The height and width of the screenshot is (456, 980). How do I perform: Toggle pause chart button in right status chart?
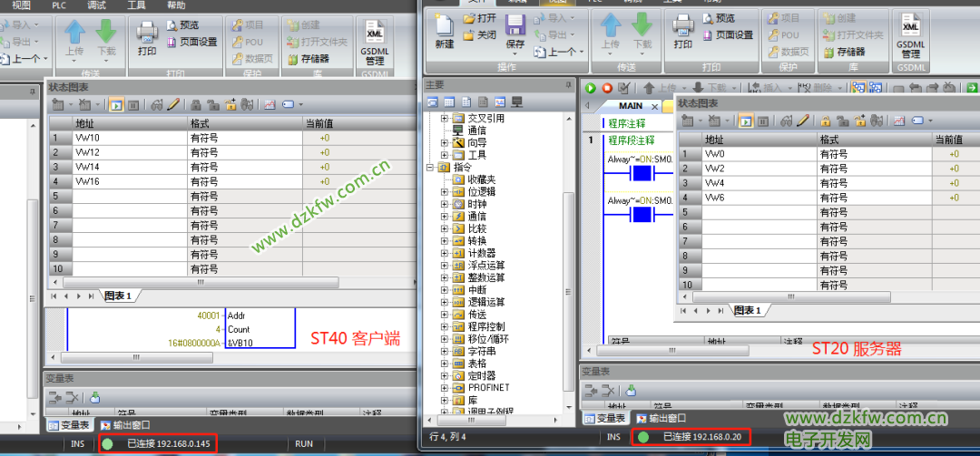762,121
